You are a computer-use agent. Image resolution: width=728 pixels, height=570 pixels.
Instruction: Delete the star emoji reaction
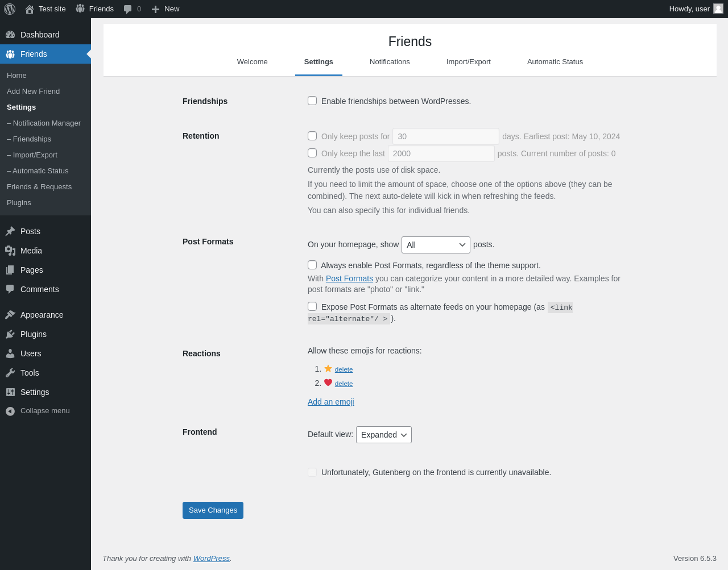point(344,369)
